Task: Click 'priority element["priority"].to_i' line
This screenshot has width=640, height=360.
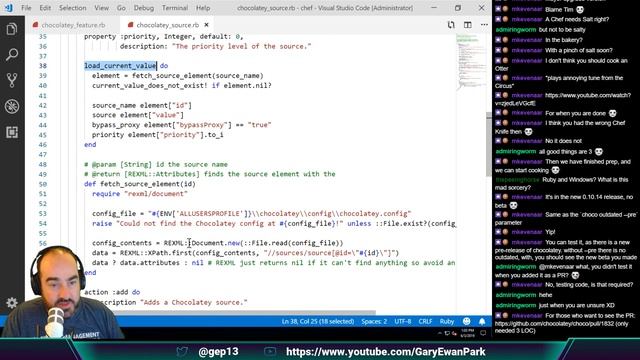Action: [x=158, y=135]
